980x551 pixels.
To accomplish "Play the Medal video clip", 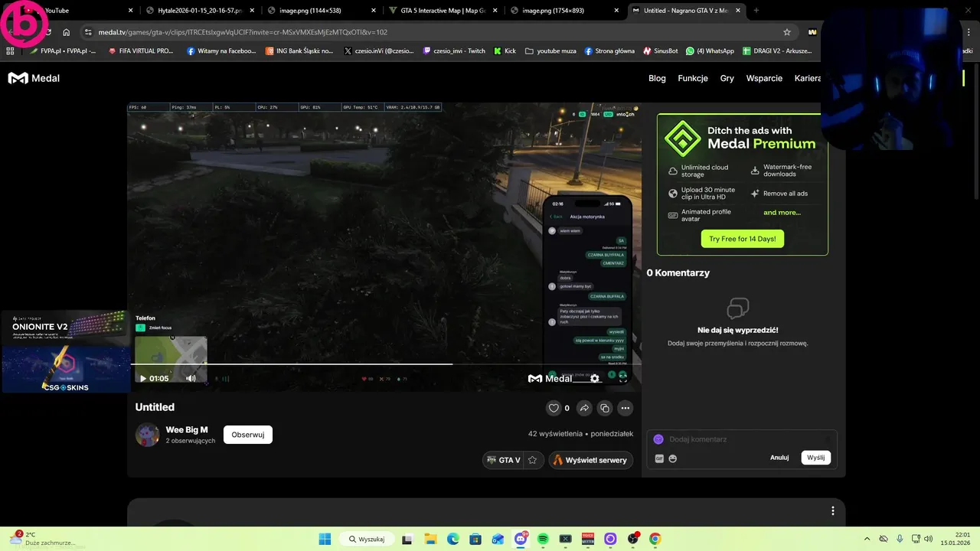I will click(142, 378).
